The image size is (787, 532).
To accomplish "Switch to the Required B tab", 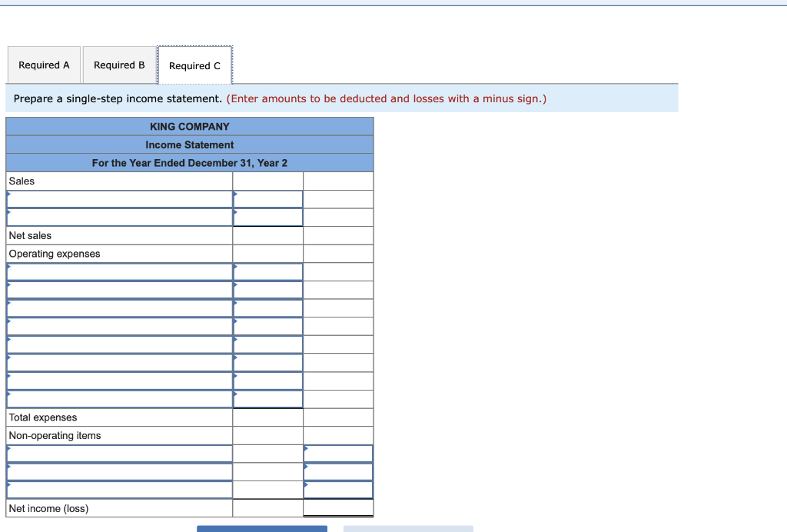I will point(120,65).
